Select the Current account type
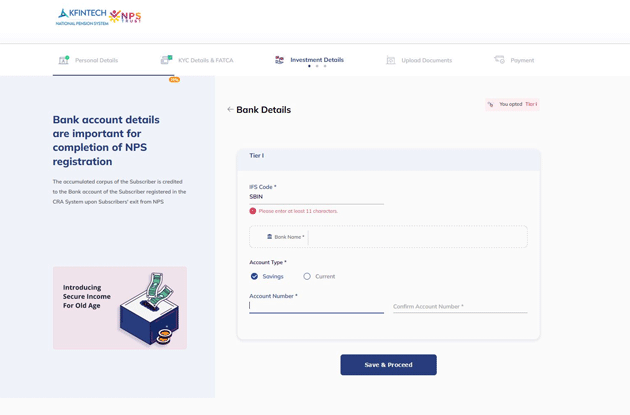This screenshot has height=415, width=630. pyautogui.click(x=307, y=276)
